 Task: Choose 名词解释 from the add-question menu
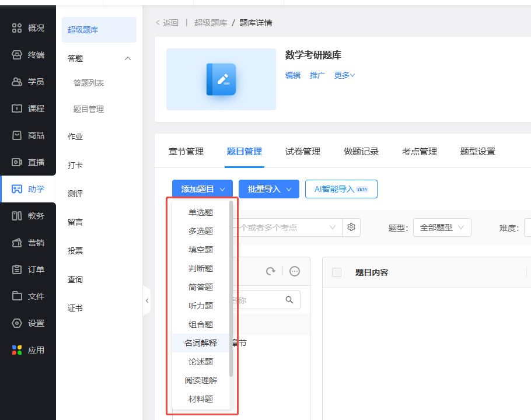(201, 343)
